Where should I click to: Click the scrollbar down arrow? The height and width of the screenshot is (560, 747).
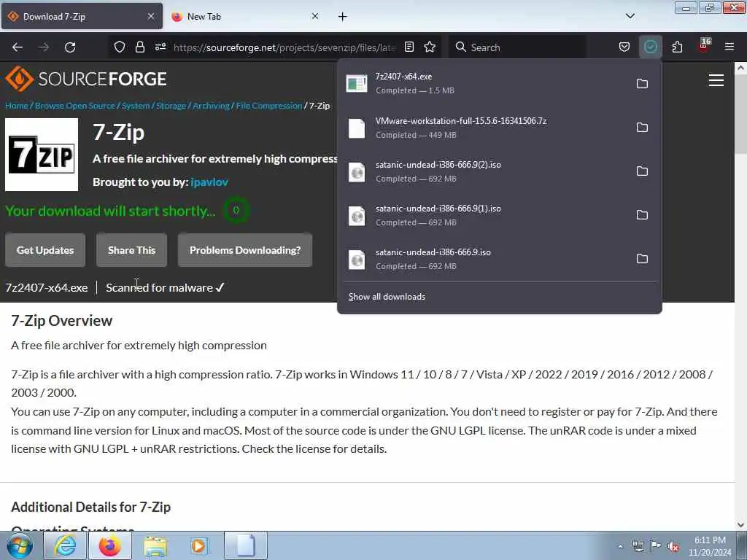[x=740, y=525]
